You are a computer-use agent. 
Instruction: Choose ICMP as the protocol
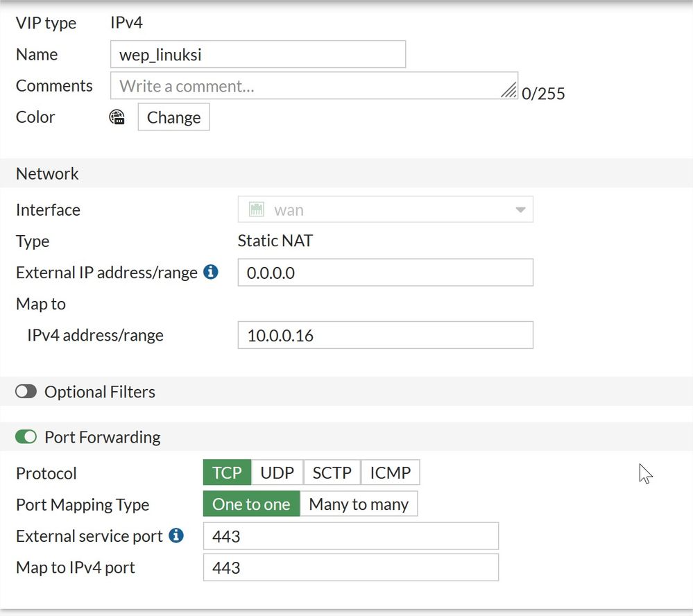[390, 472]
